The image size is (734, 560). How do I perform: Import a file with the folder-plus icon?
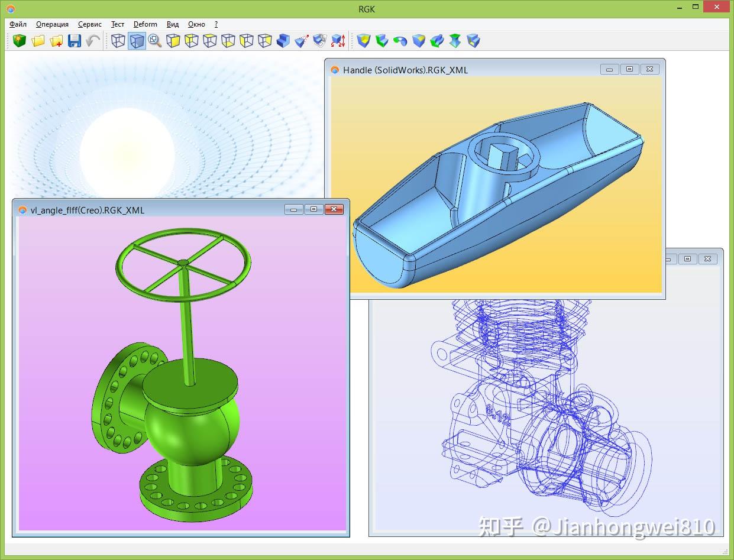(x=56, y=40)
